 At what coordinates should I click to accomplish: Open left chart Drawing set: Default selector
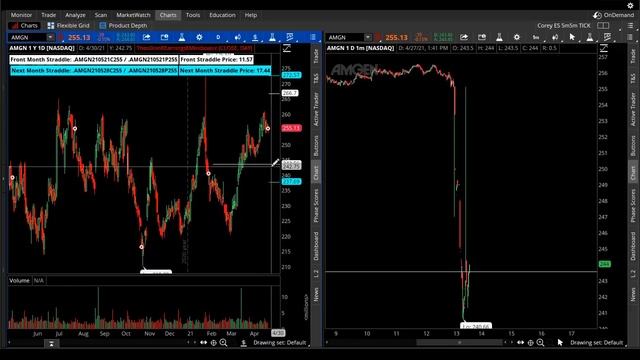(x=280, y=343)
